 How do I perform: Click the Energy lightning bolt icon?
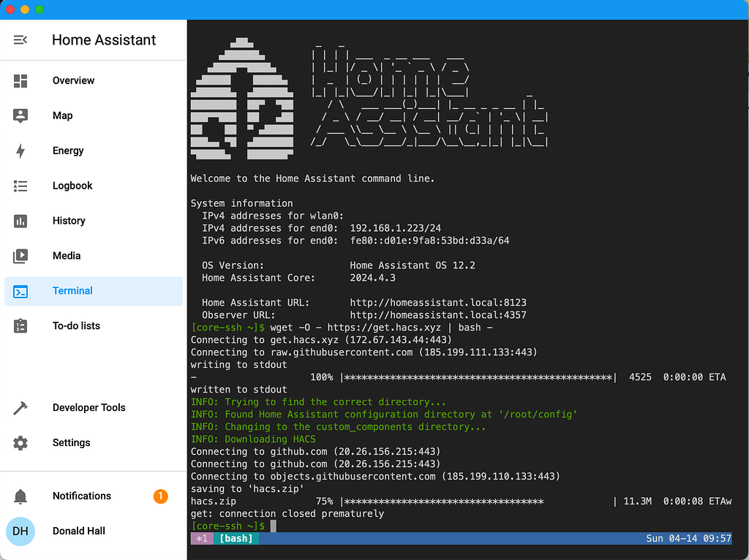(20, 151)
